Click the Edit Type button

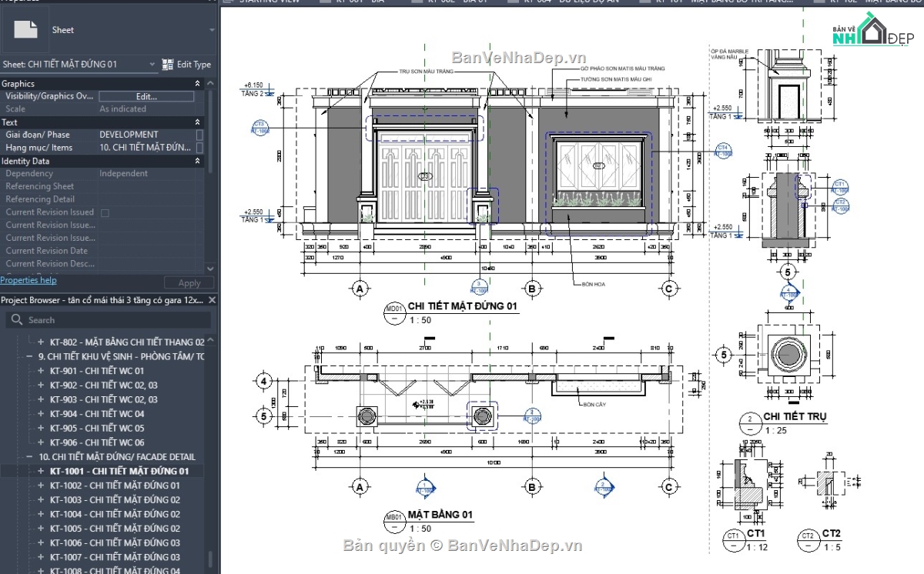tap(187, 65)
